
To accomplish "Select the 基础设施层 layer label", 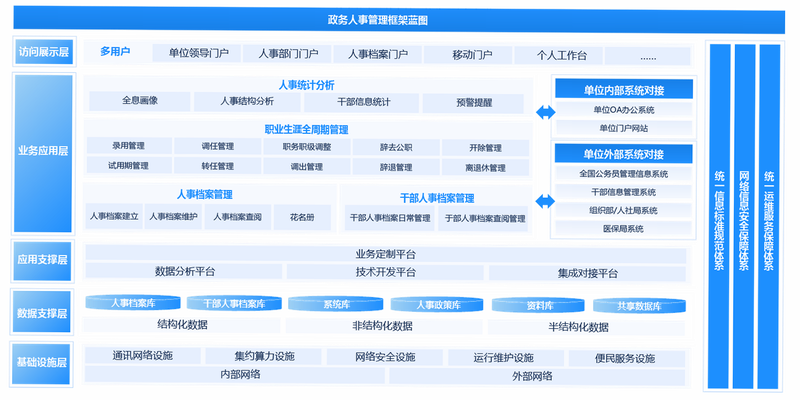I will [x=42, y=363].
